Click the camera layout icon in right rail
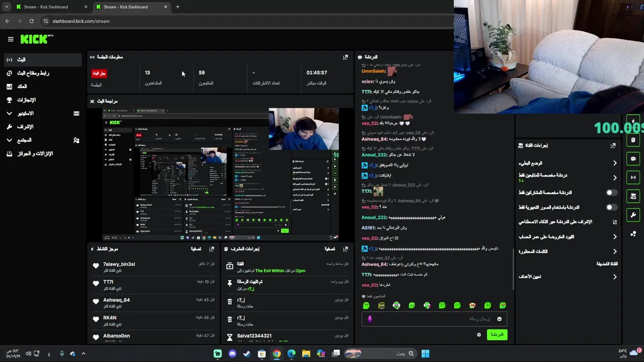The width and height of the screenshot is (644, 362). (x=633, y=196)
